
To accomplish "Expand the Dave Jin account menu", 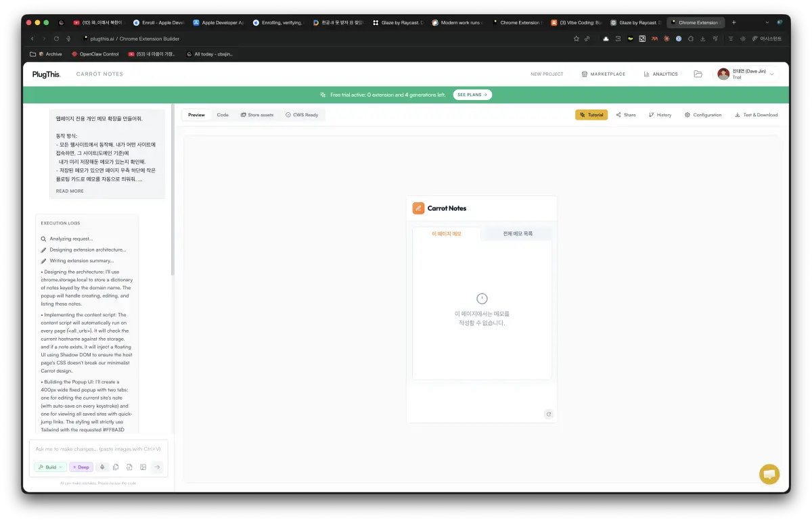I will coord(747,74).
